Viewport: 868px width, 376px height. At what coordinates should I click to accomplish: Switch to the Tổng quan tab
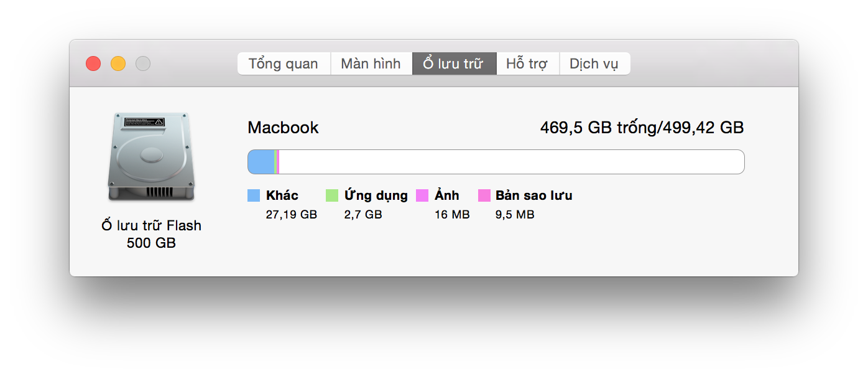click(284, 63)
